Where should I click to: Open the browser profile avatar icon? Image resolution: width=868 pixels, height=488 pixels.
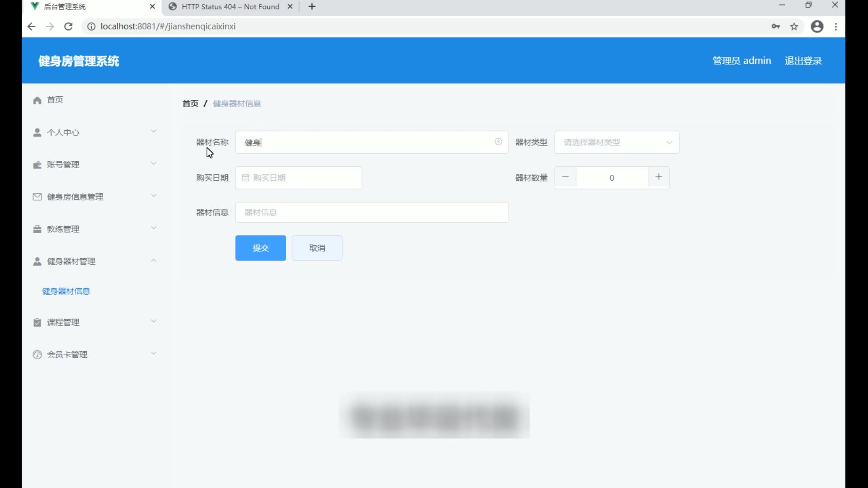(817, 27)
